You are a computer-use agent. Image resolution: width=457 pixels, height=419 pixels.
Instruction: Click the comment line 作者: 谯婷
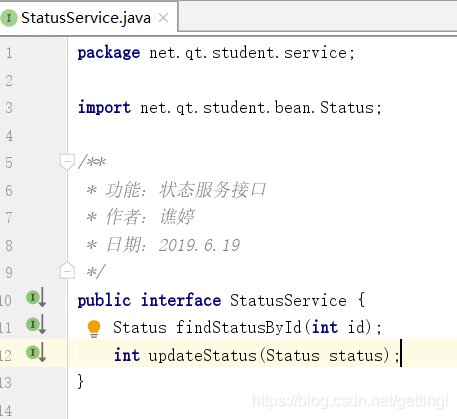point(140,217)
